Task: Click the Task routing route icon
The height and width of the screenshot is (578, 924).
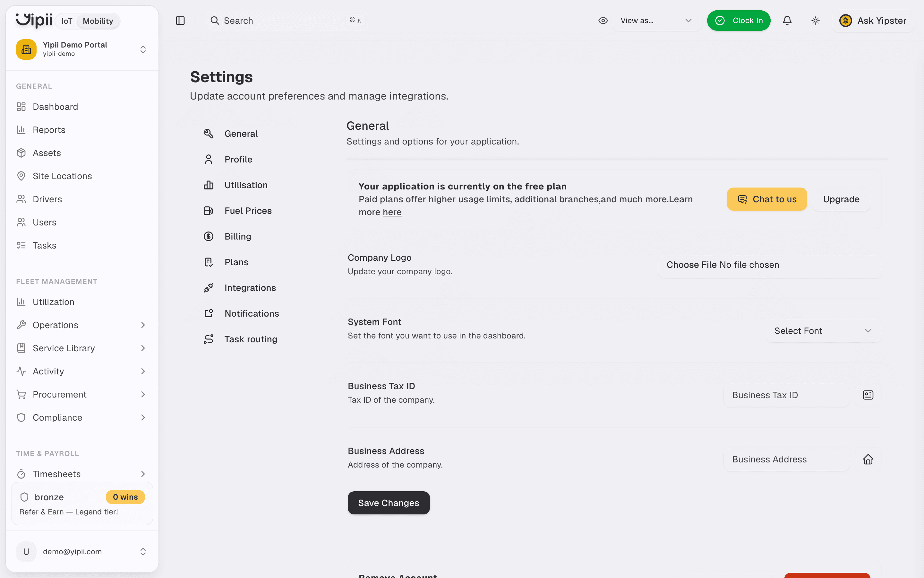Action: pyautogui.click(x=209, y=339)
